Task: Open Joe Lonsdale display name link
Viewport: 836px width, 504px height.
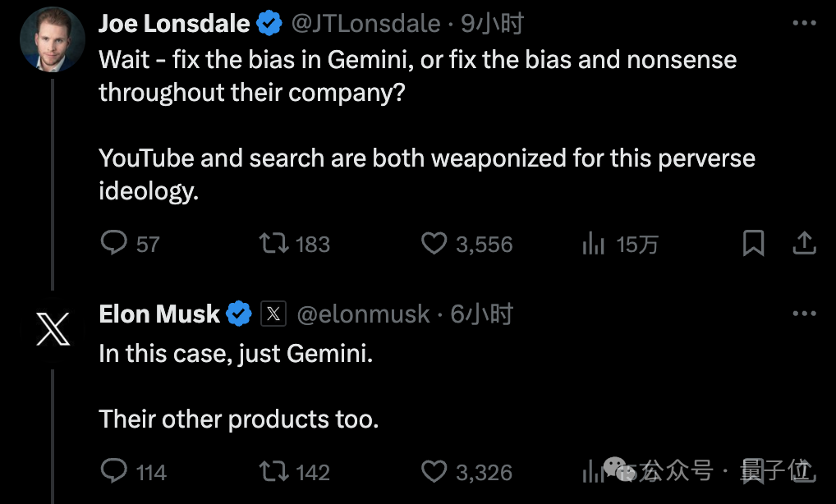Action: [x=174, y=24]
